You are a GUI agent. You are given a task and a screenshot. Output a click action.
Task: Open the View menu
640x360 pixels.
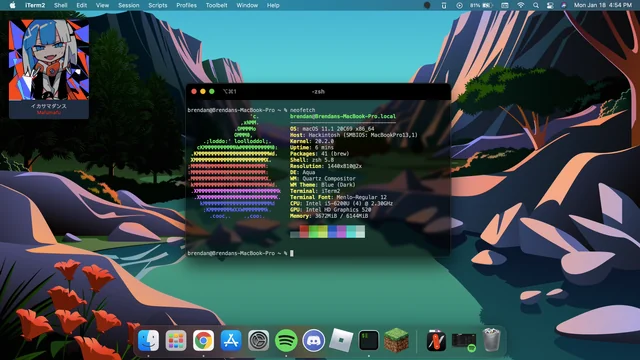pos(102,5)
